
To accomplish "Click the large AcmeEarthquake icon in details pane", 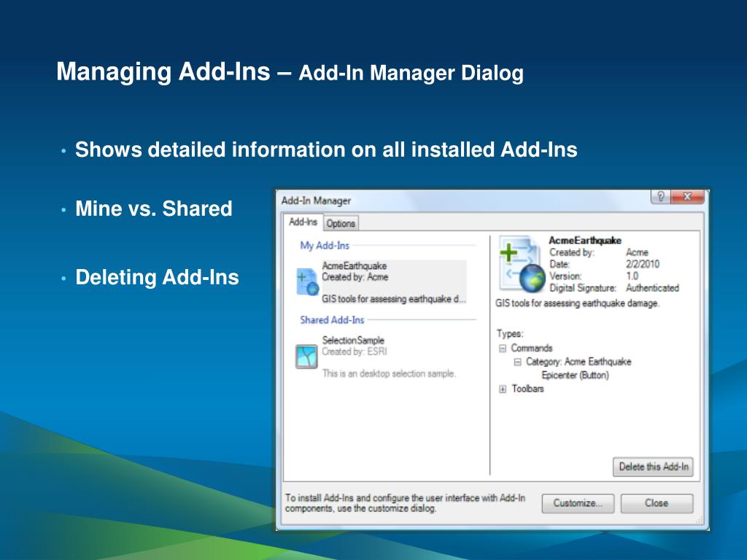I will 522,263.
